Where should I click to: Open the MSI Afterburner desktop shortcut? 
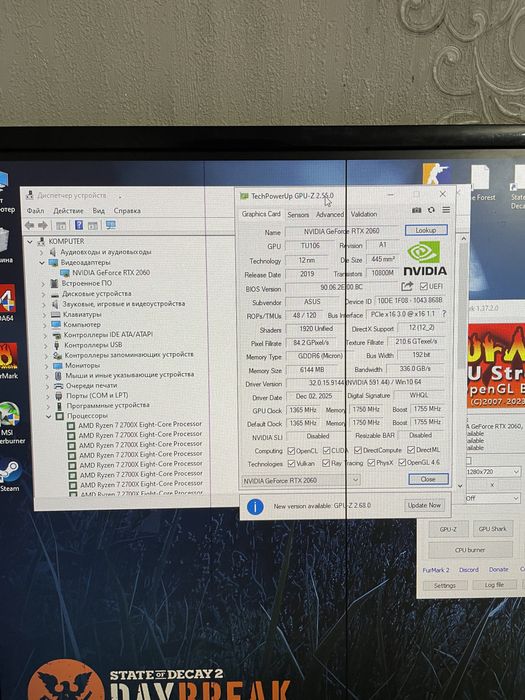pos(9,422)
